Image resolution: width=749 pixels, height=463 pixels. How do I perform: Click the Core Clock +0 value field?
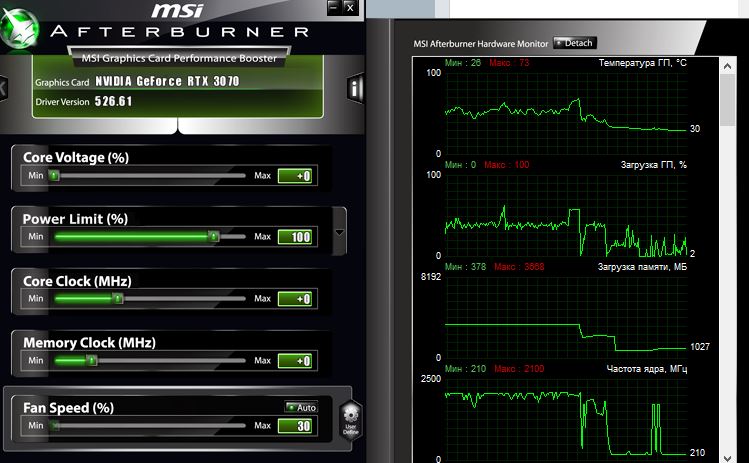295,299
